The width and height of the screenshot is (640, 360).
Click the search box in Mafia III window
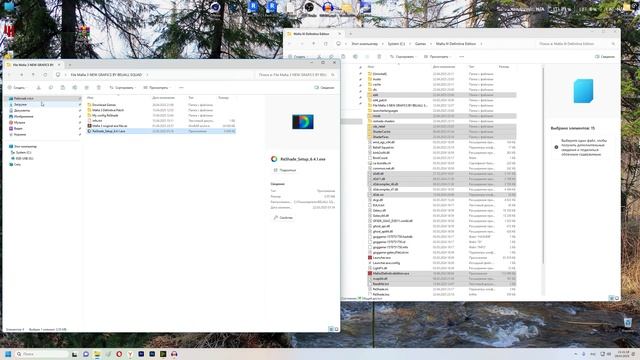[x=576, y=44]
